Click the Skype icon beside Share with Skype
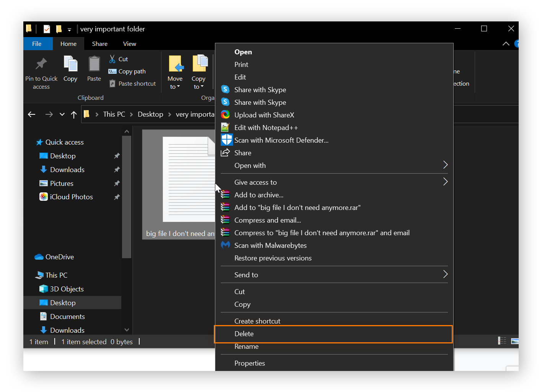 coord(225,89)
